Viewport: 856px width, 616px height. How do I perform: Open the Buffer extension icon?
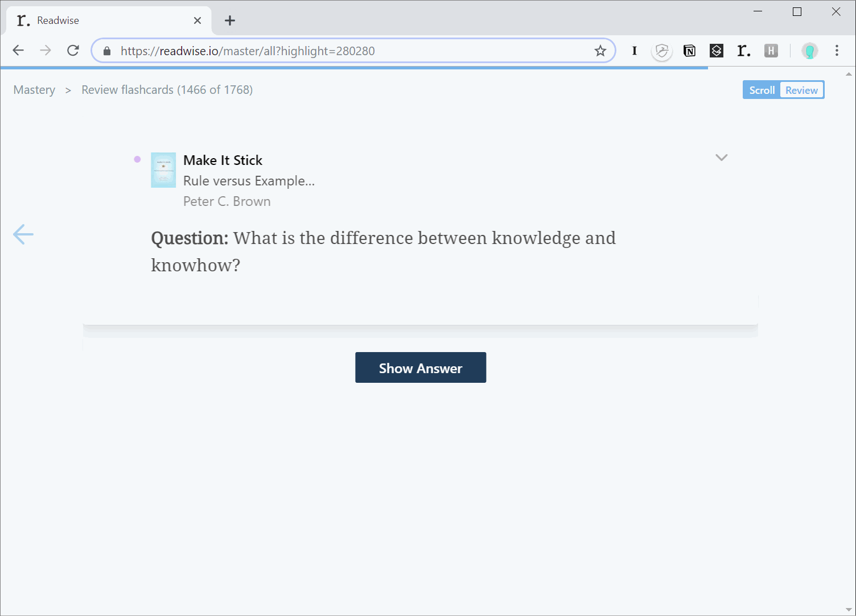(717, 51)
